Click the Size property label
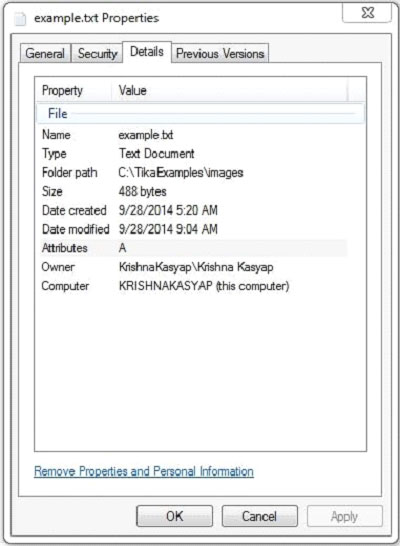This screenshot has width=400, height=546. (x=52, y=192)
